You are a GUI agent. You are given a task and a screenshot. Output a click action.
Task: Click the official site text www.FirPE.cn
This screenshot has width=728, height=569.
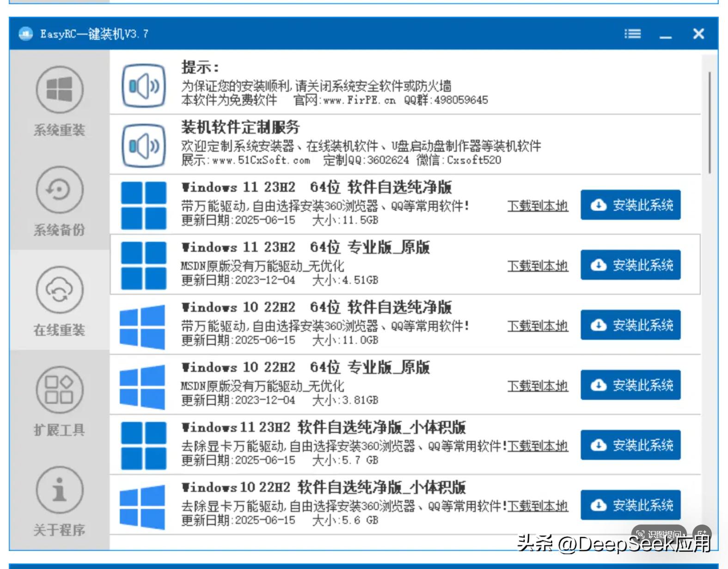[x=360, y=100]
